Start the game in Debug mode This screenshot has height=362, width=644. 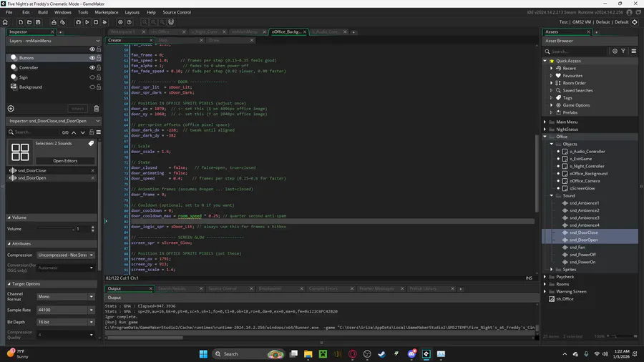79,22
